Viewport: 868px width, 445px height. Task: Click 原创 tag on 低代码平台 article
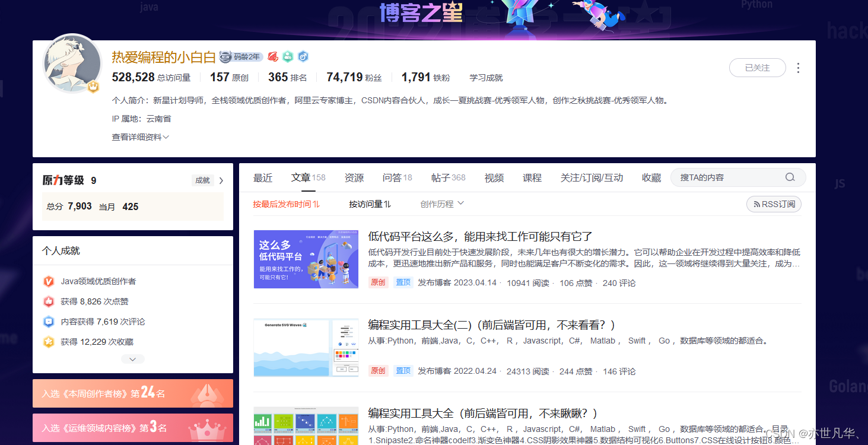378,282
